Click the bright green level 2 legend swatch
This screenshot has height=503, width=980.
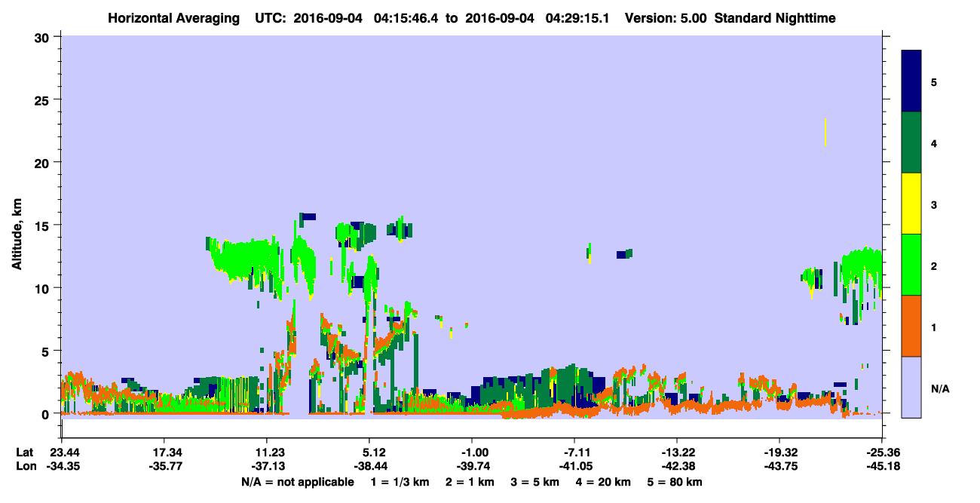click(911, 265)
